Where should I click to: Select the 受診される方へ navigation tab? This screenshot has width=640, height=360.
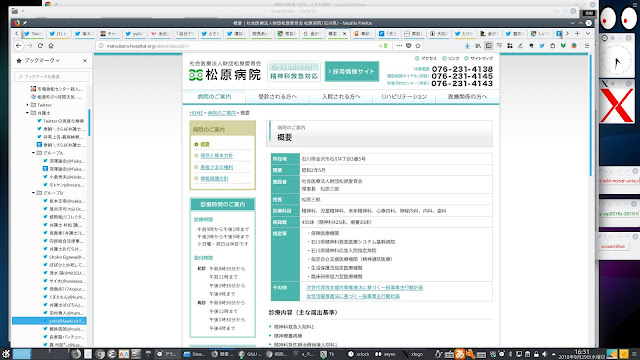(278, 97)
